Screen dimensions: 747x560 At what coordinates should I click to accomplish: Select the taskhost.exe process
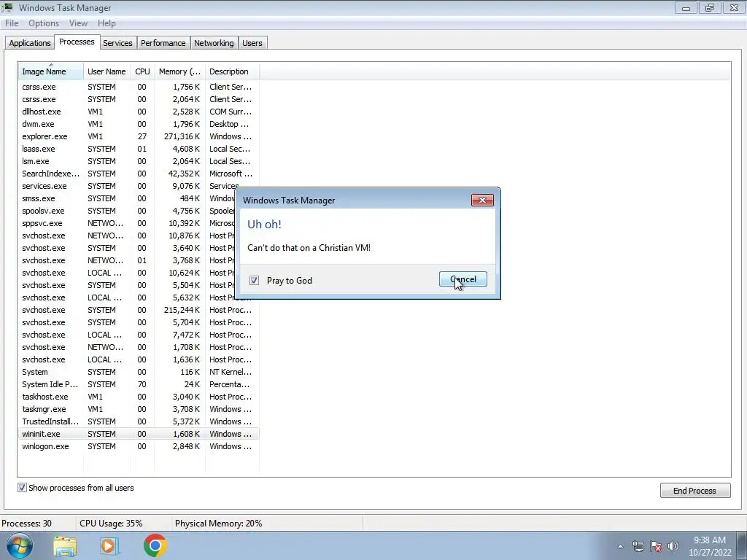click(x=139, y=397)
